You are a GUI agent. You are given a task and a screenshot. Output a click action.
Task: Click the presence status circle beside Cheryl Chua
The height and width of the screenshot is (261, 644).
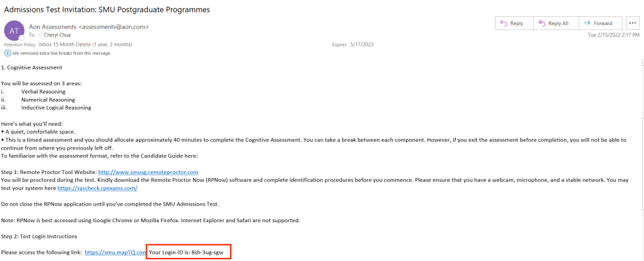click(41, 35)
